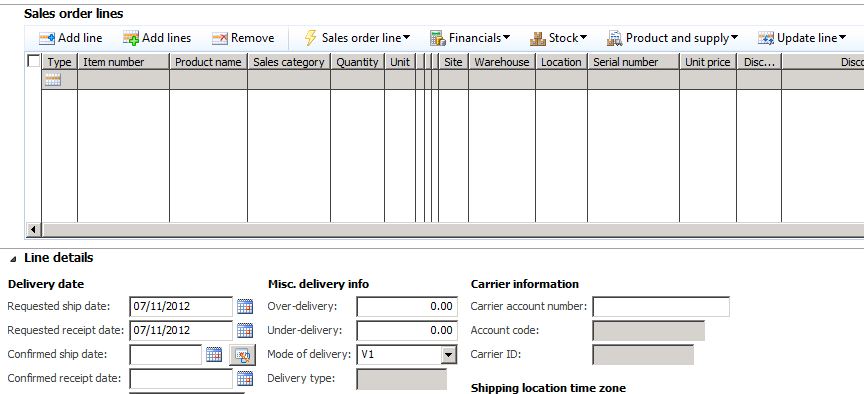
Task: Open calendar for Requested receipt date
Action: [245, 331]
